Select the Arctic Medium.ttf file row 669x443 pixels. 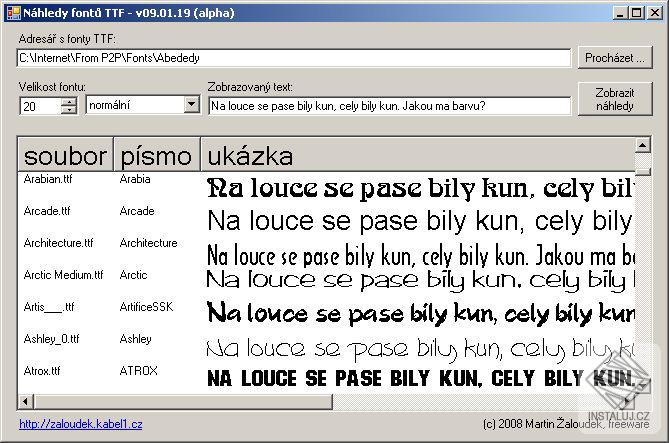pos(64,275)
